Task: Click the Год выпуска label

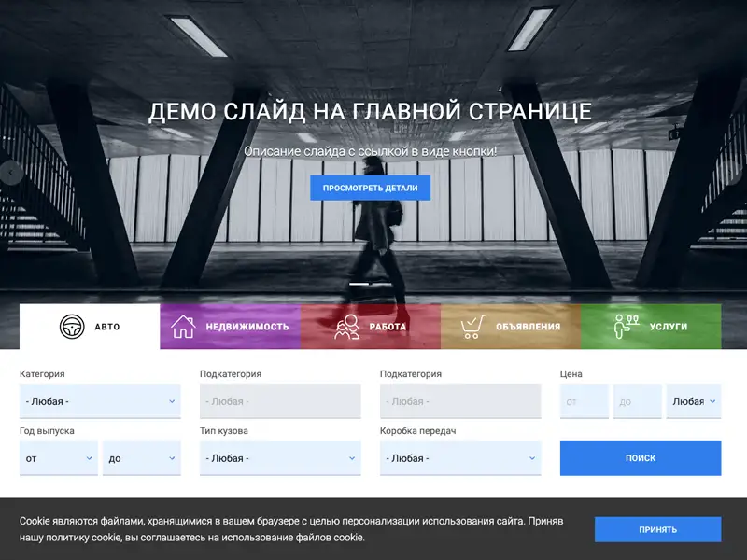Action: tap(47, 431)
